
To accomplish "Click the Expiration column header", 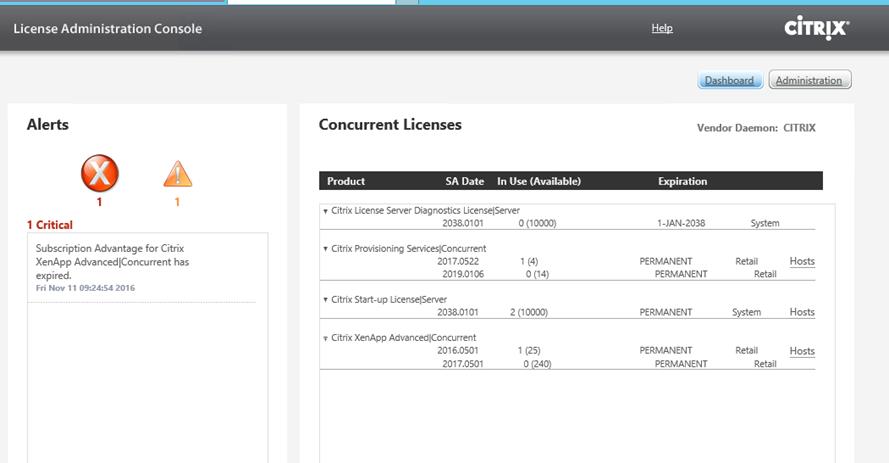I will [x=682, y=181].
